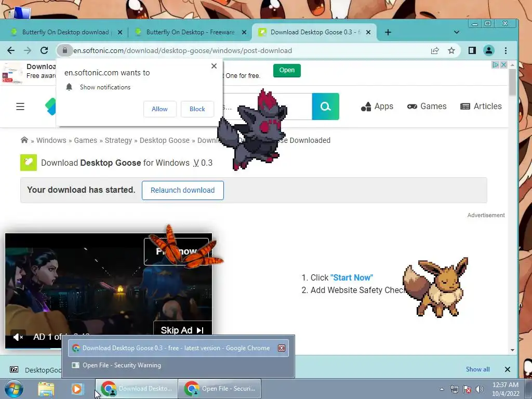Screen dimensions: 532x399
Task: Go to Softonic home via breadcrumb house icon
Action: (24, 140)
